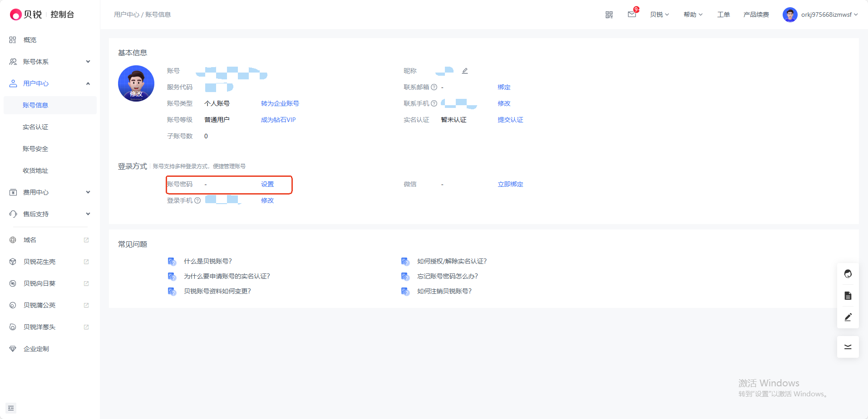Collapse the floating toolbar chevron
This screenshot has width=868, height=419.
pos(848,347)
